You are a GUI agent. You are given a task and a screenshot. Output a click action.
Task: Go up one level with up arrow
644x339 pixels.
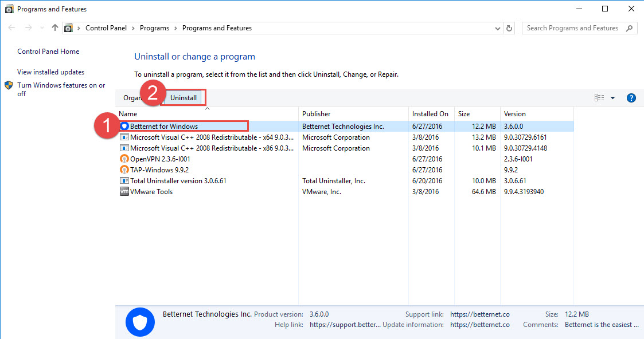[54, 27]
